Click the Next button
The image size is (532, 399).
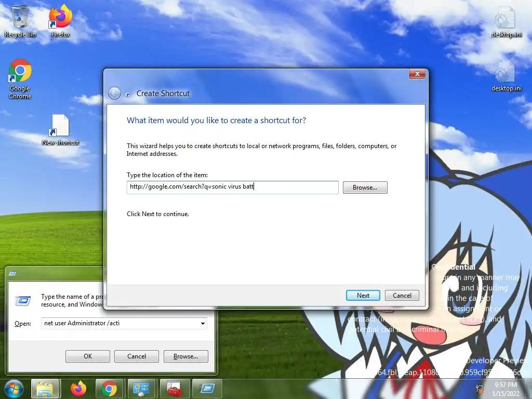[x=363, y=295]
